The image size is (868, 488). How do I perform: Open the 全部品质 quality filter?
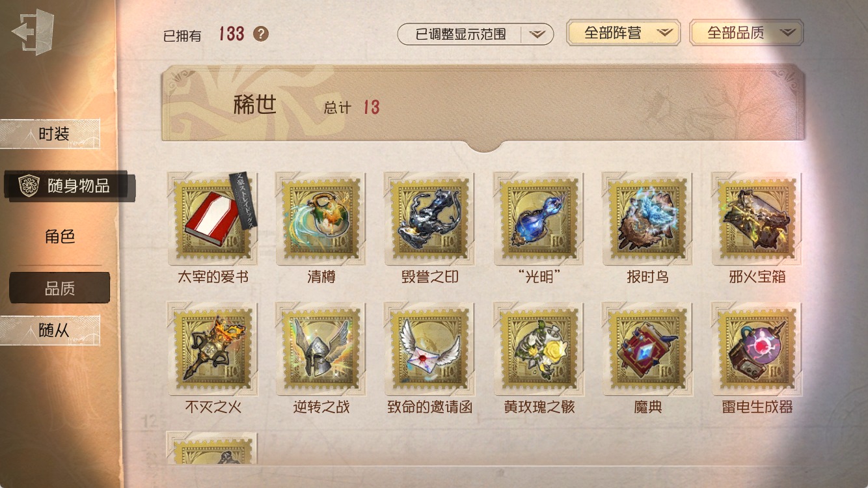click(x=746, y=33)
